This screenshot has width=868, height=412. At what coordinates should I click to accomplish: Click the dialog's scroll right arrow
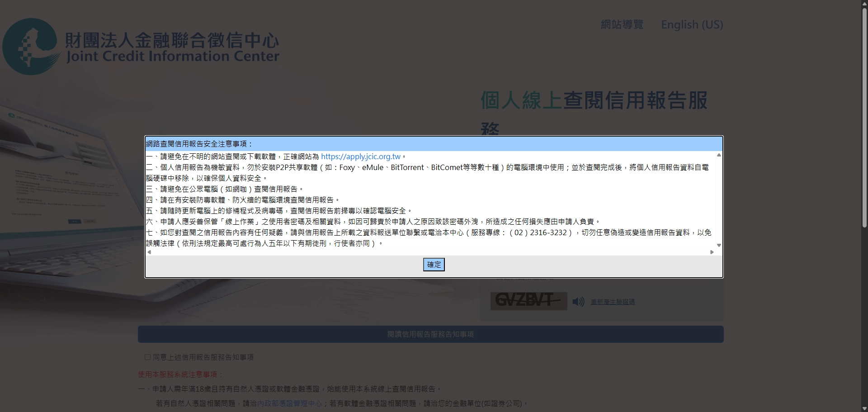tap(712, 252)
